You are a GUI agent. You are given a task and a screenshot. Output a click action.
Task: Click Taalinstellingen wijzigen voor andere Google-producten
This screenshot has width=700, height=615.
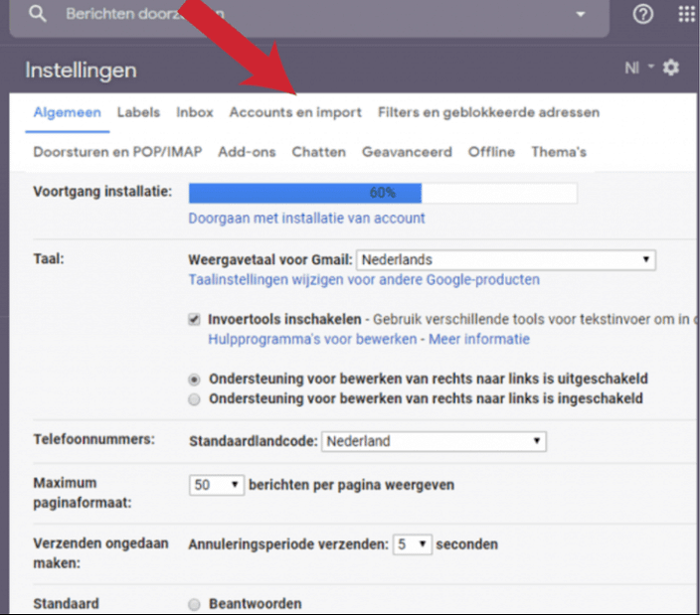point(364,279)
